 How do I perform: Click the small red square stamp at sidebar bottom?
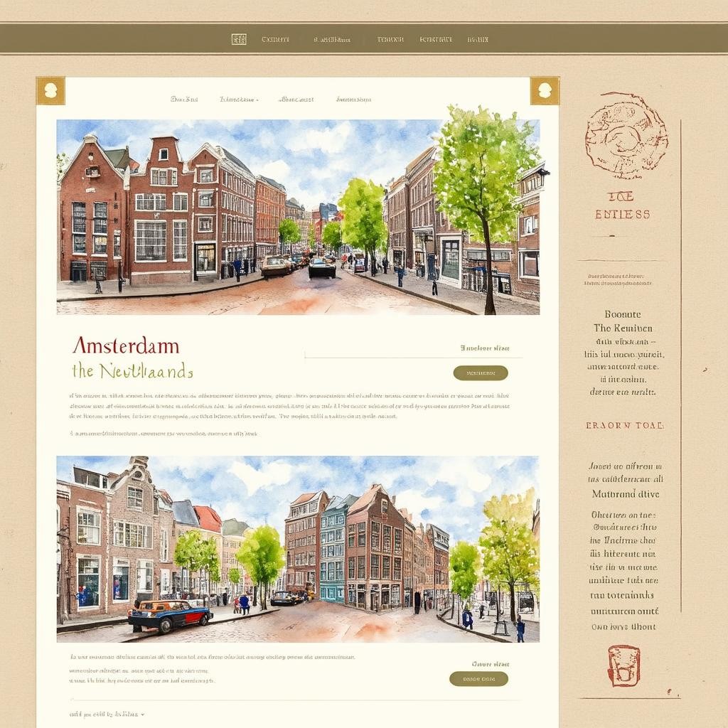[623, 665]
